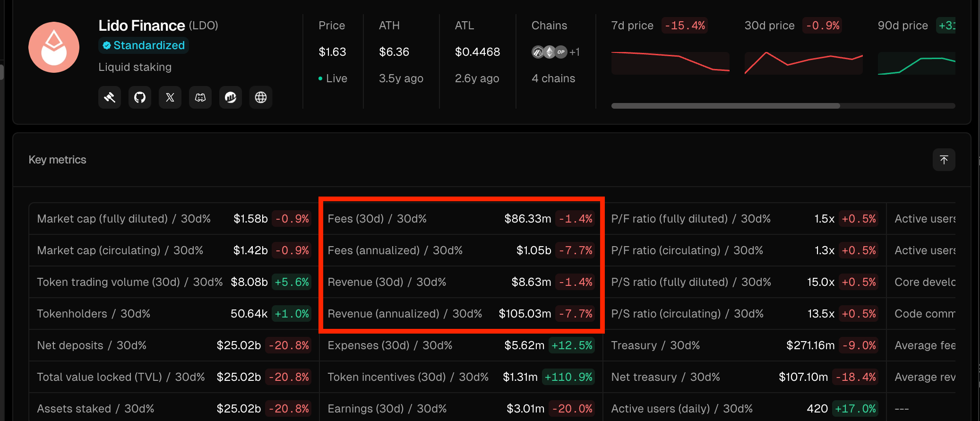
Task: Select P/S ratio (fully diluted) label
Action: coord(691,282)
